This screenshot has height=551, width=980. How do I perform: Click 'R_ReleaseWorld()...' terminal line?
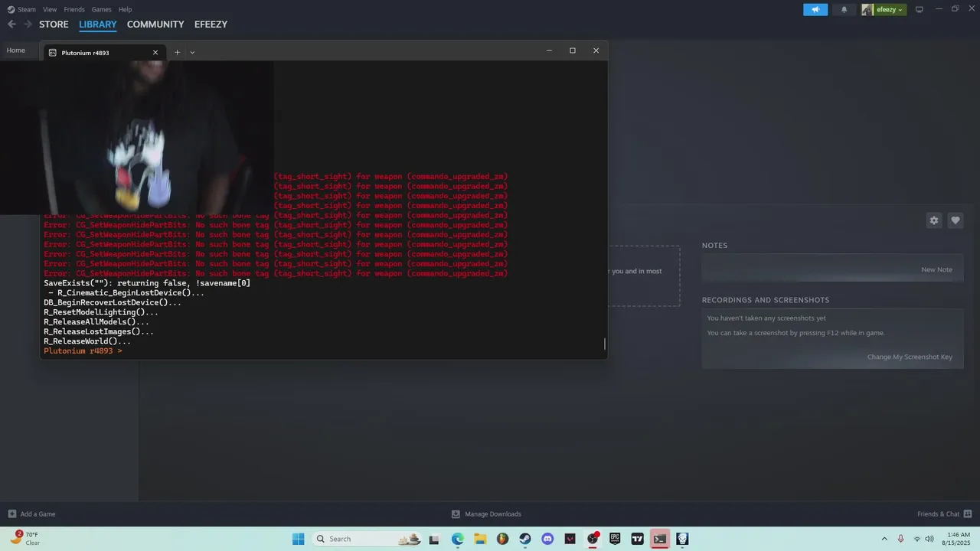[87, 341]
